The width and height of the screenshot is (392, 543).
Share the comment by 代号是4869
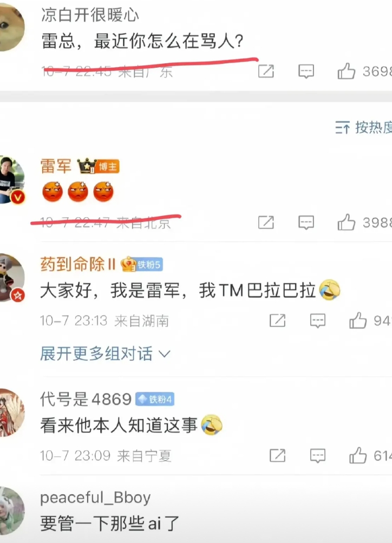tap(277, 455)
